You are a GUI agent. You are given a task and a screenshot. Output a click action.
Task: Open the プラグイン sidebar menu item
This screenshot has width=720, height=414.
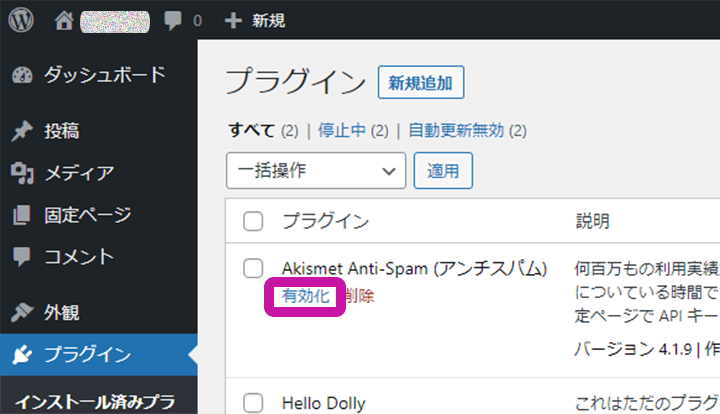[87, 354]
